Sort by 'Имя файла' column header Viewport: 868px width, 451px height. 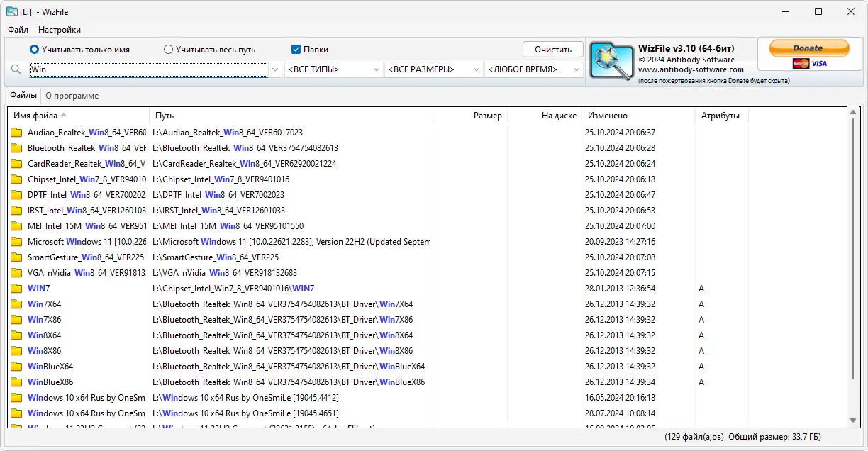point(78,116)
